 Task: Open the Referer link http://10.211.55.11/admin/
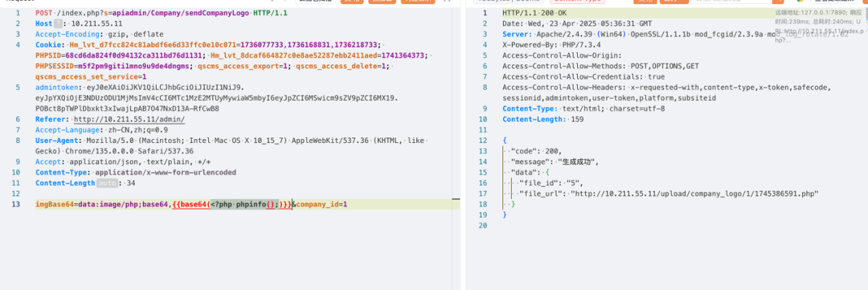[129, 120]
